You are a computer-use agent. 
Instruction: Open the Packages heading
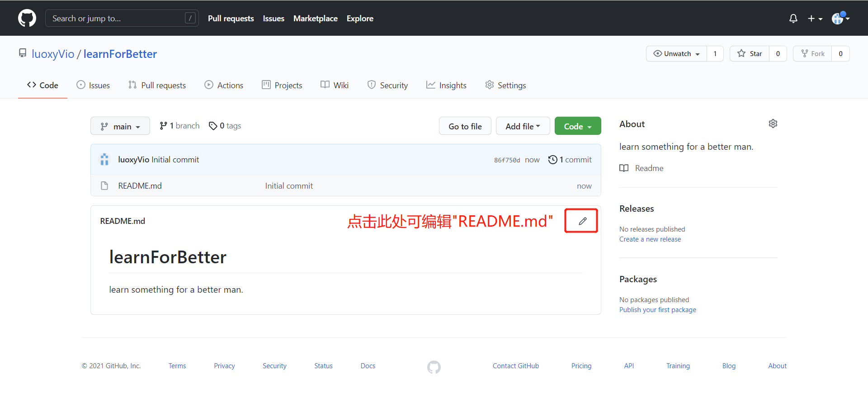tap(638, 279)
